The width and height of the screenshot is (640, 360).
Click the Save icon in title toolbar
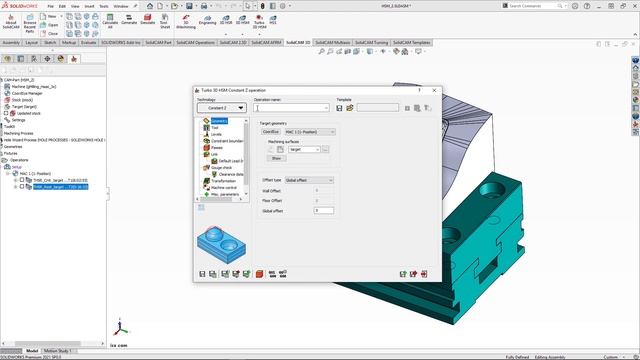pyautogui.click(x=189, y=6)
